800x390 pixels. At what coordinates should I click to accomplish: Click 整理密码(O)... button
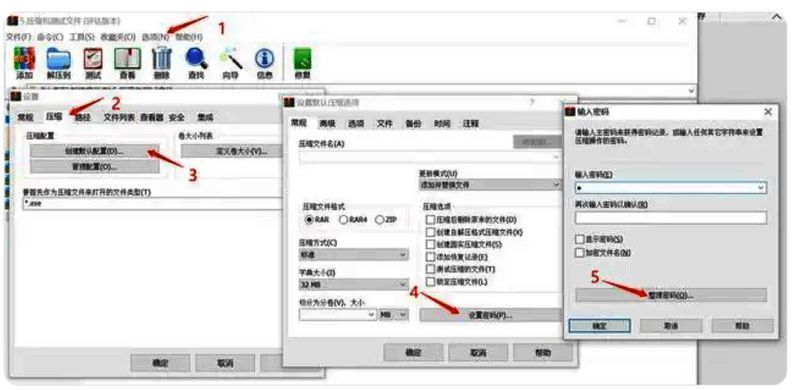671,295
